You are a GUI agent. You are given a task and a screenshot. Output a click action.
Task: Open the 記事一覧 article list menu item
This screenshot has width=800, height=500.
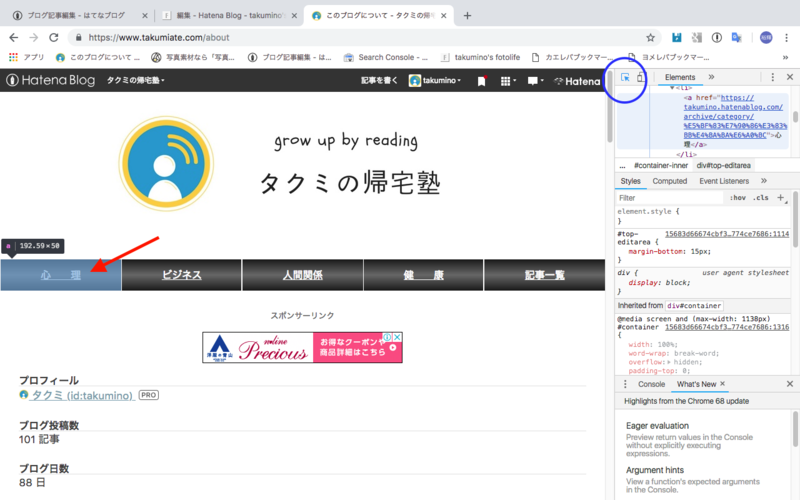click(544, 275)
